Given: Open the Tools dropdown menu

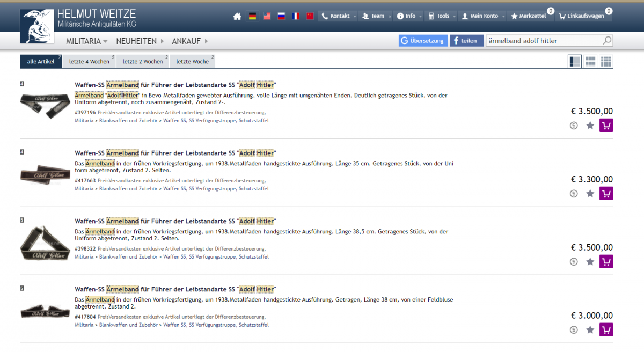Looking at the screenshot, I should click(x=442, y=16).
